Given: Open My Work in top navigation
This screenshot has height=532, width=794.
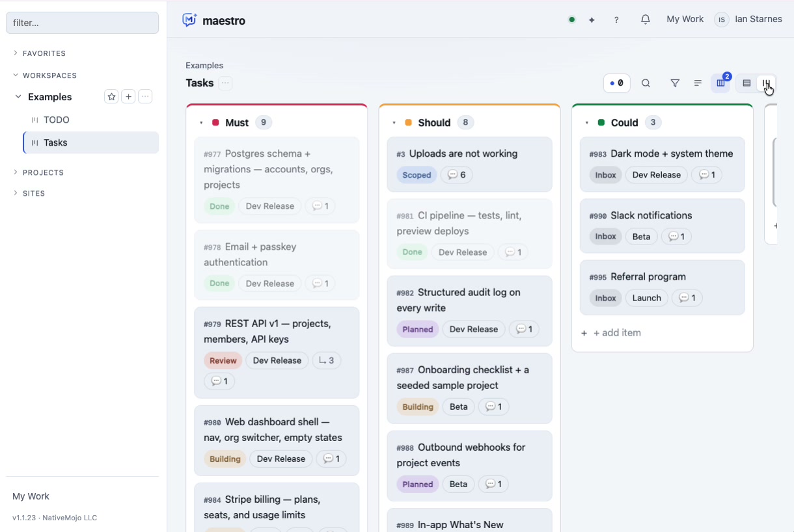Looking at the screenshot, I should coord(685,20).
